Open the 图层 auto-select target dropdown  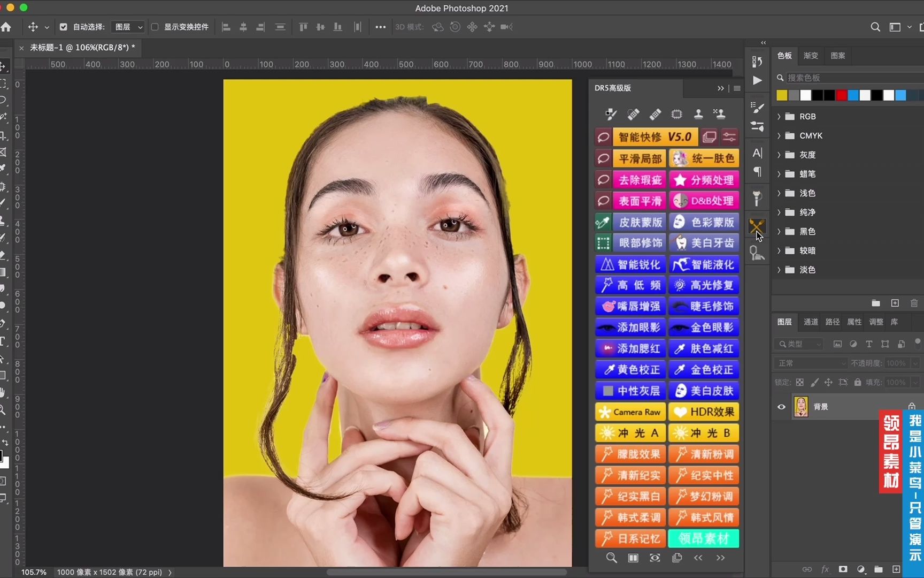[x=128, y=27]
